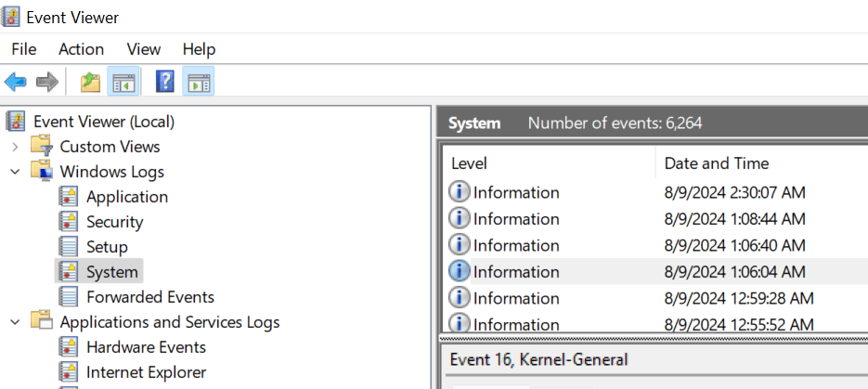Toggle the Show/Hide Action Pane icon
Screen dimensions: 868x389
click(198, 83)
